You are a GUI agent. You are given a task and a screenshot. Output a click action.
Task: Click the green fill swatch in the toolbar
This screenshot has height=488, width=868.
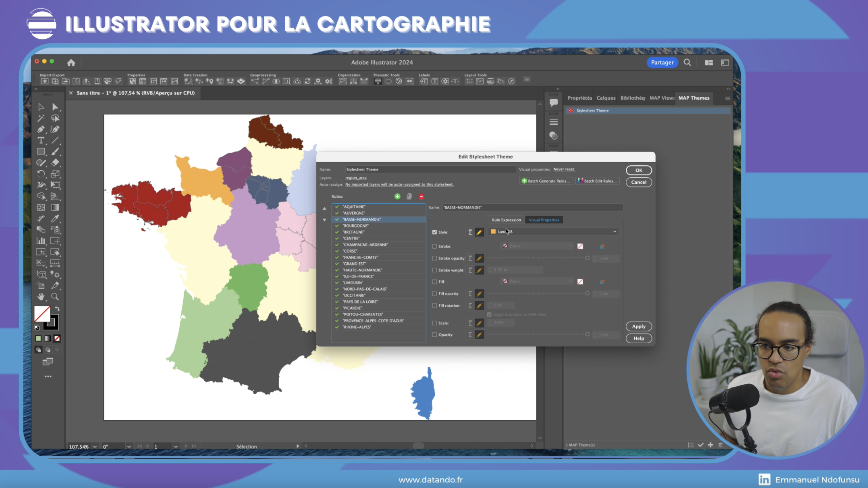tap(38, 338)
